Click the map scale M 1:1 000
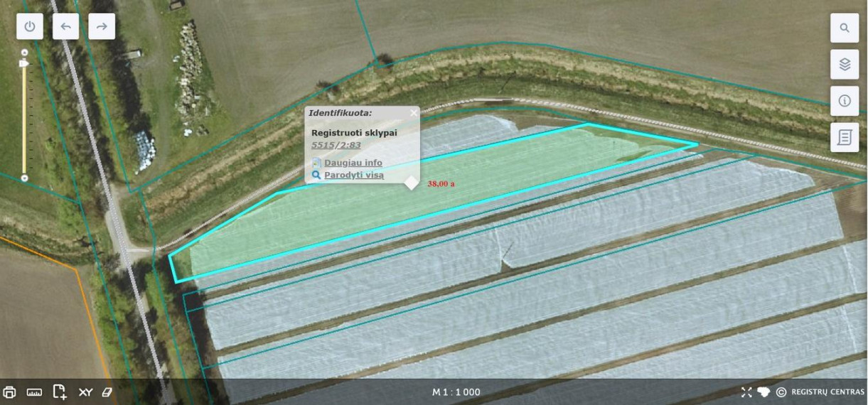The image size is (868, 405). tap(456, 392)
